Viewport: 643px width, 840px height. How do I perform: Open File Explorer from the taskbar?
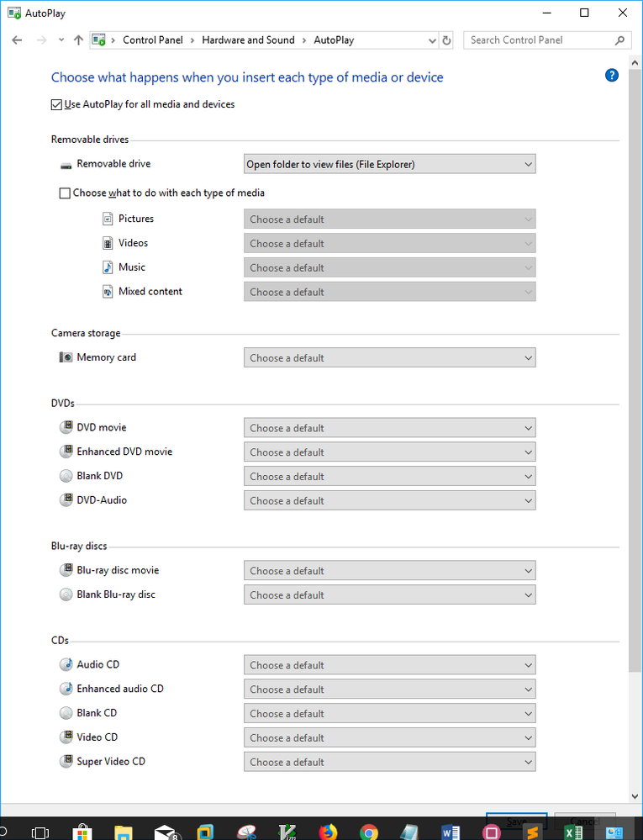click(x=124, y=833)
